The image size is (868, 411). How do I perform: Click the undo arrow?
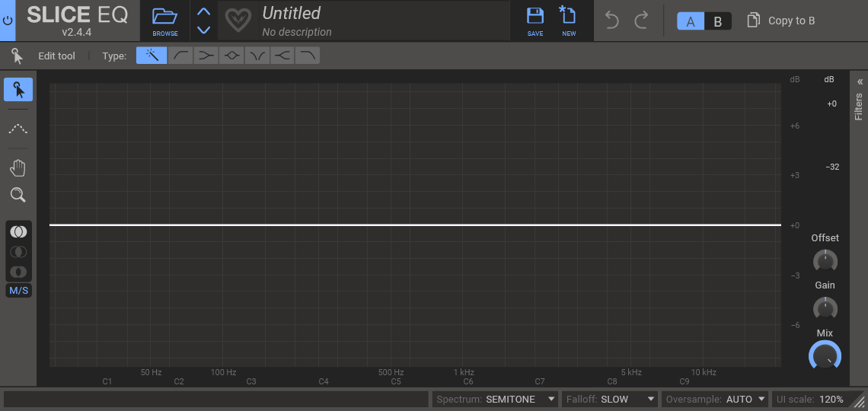coord(612,21)
